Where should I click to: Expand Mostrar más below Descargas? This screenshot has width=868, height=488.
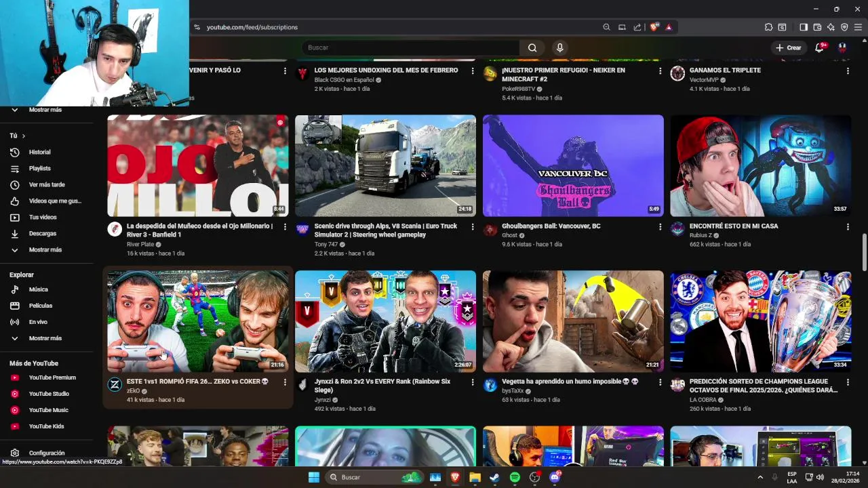(x=47, y=249)
